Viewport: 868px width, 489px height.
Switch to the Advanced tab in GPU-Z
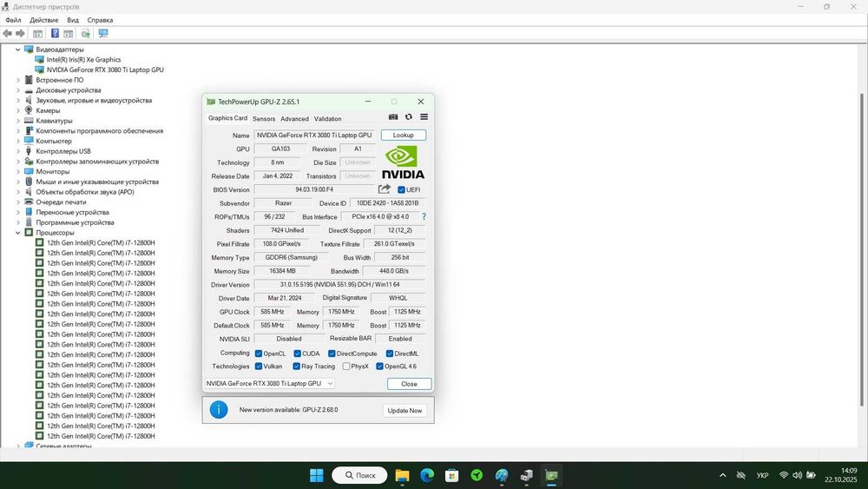[294, 118]
